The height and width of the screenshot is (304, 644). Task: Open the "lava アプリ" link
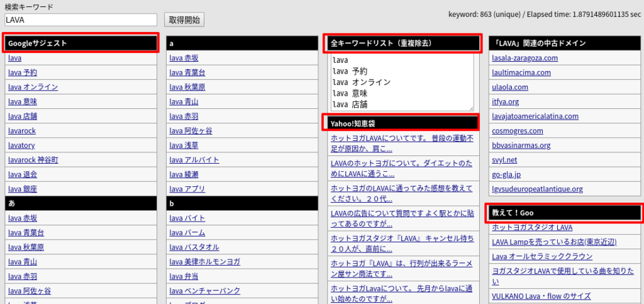[x=187, y=189]
